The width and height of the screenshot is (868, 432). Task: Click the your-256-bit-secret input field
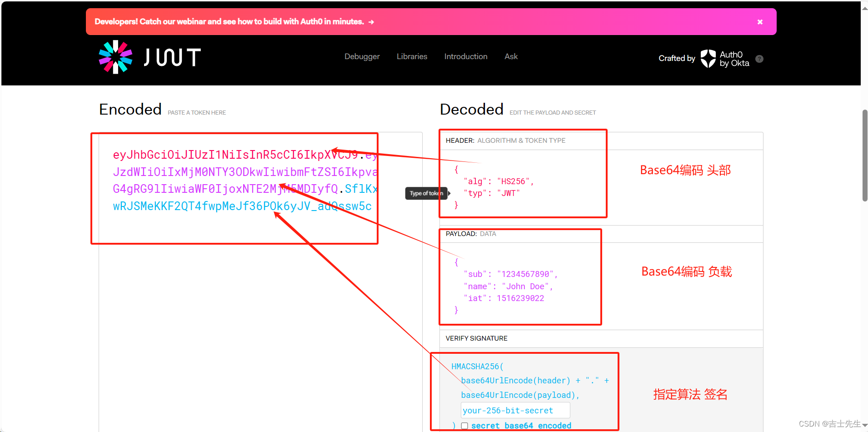(515, 410)
